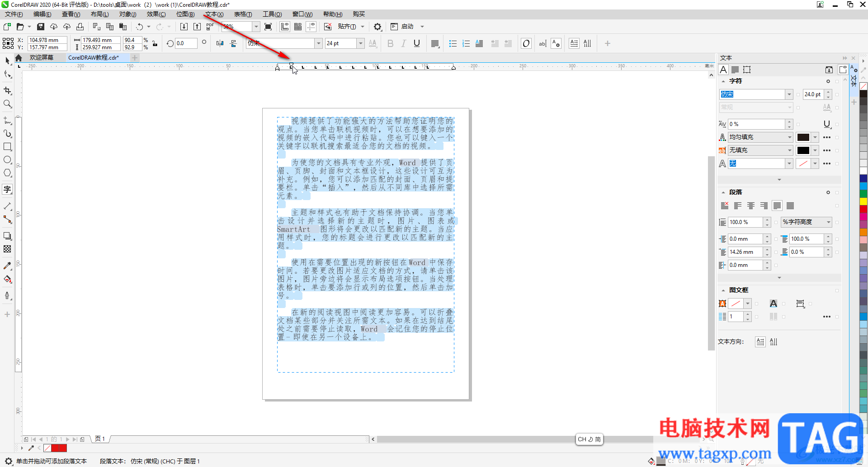868x467 pixels.
Task: Collapse the 字符 section
Action: click(723, 81)
